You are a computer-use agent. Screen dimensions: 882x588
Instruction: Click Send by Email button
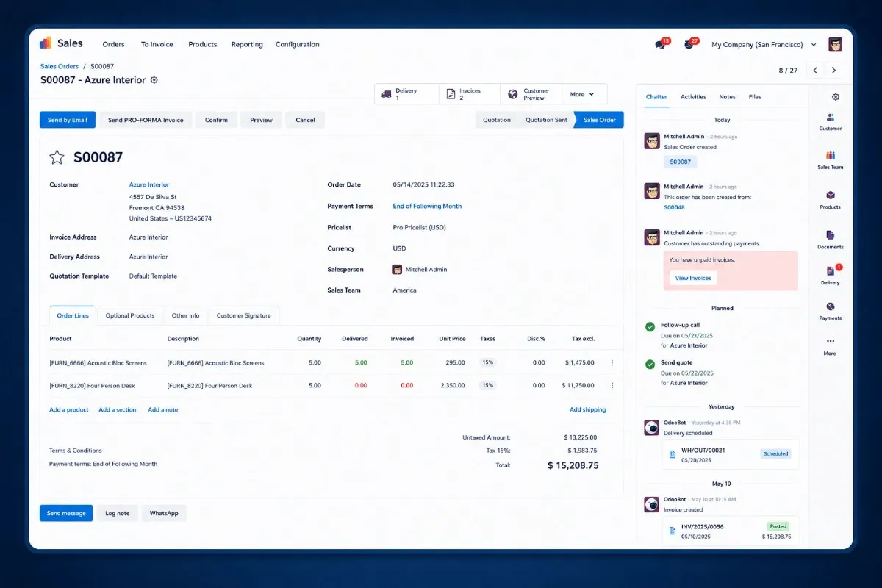[x=68, y=120]
